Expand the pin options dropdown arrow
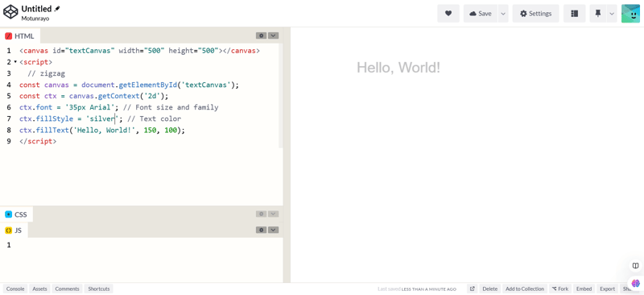The width and height of the screenshot is (644, 295). point(612,14)
